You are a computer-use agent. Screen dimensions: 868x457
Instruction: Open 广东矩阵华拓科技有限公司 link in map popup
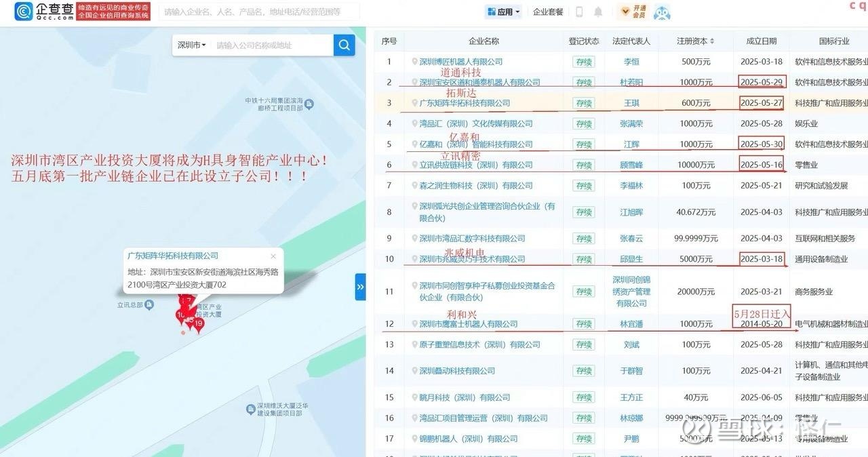coord(173,256)
